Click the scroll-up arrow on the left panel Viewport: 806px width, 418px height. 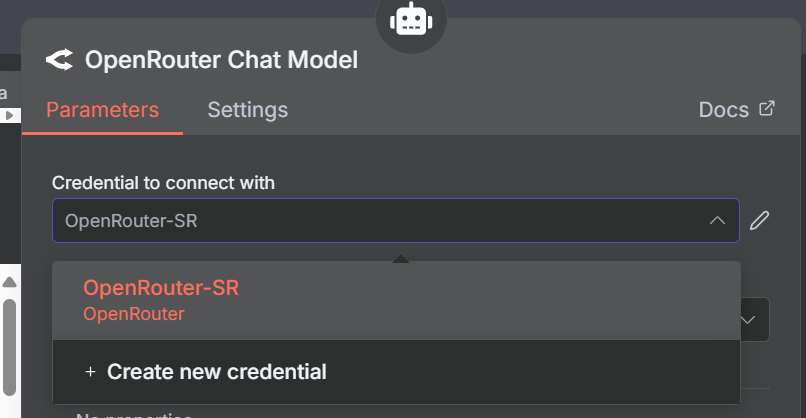tap(9, 282)
